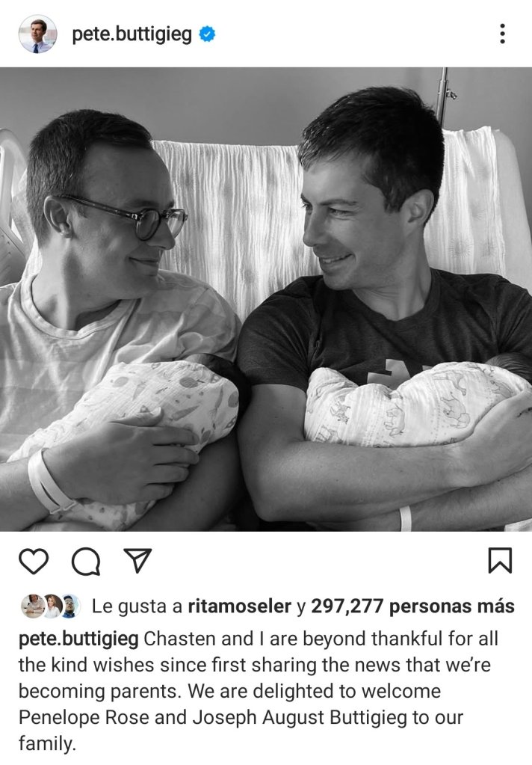Save the post with the bookmark icon

pyautogui.click(x=501, y=560)
